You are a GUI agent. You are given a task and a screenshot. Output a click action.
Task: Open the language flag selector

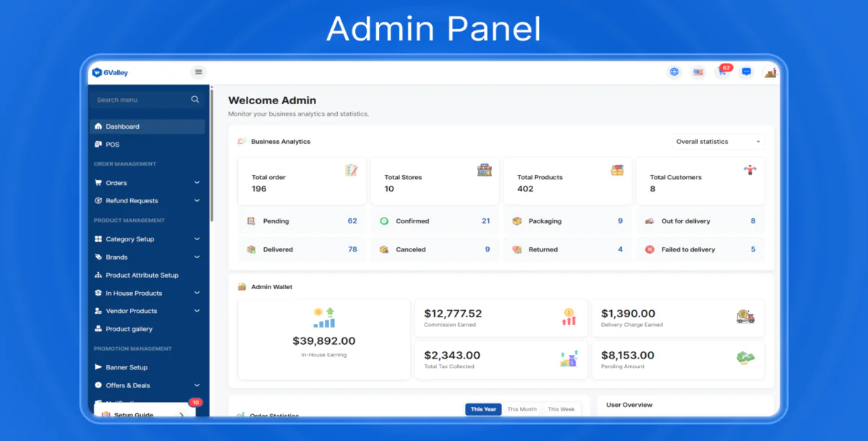[x=698, y=72]
